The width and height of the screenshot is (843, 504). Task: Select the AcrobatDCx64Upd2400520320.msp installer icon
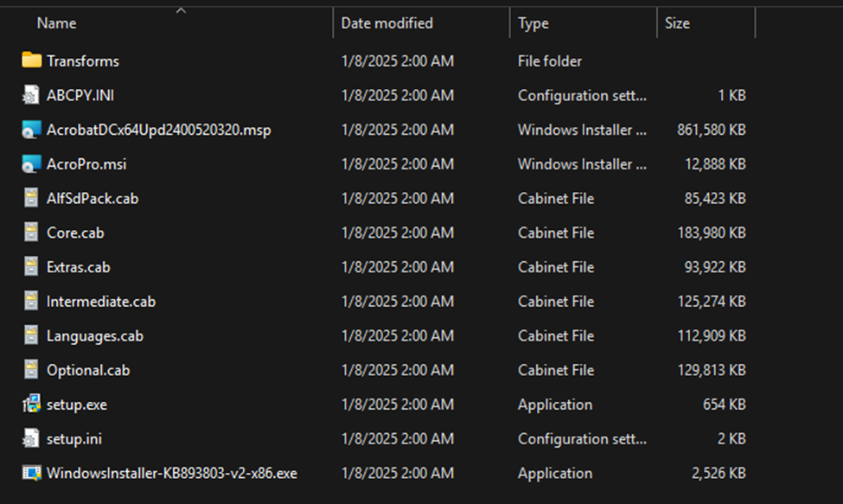[x=31, y=130]
